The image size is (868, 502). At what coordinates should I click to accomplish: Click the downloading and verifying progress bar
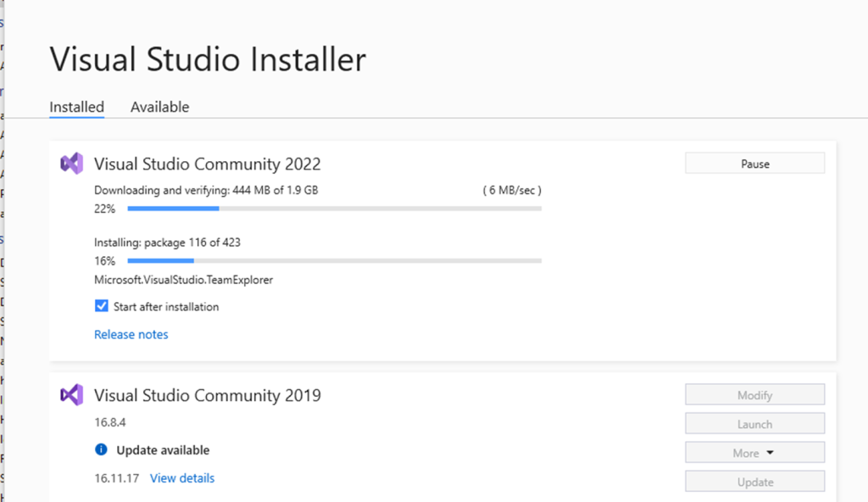point(334,209)
